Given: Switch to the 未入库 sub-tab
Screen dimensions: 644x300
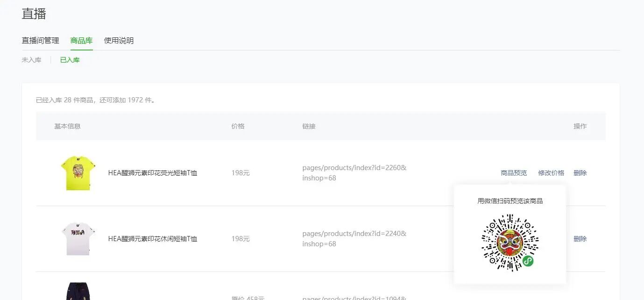Looking at the screenshot, I should (32, 60).
